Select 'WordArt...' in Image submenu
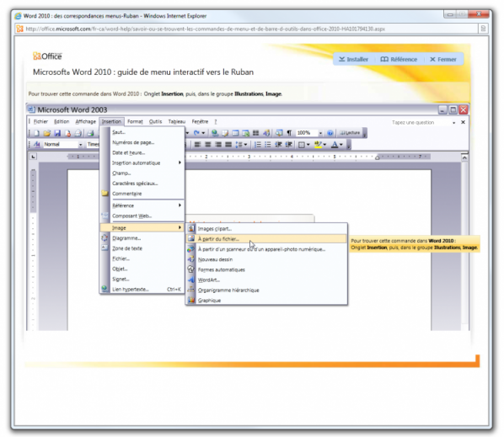The height and width of the screenshot is (437, 504). (266, 280)
